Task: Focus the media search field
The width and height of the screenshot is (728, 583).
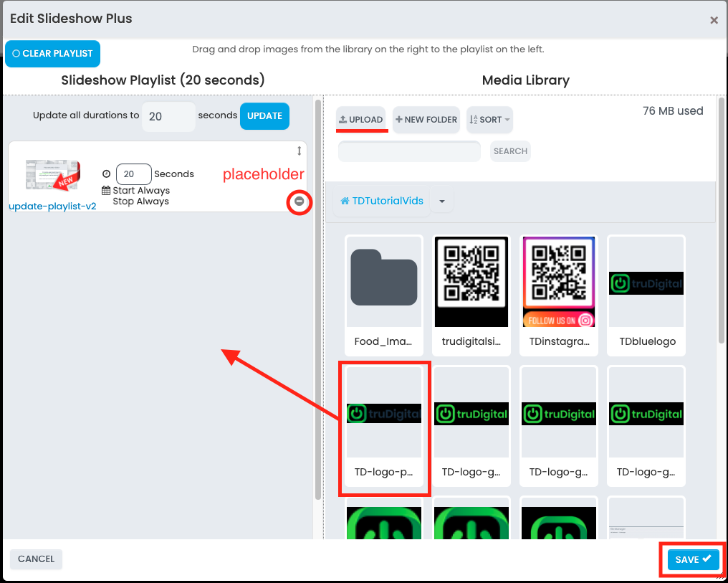Action: click(409, 151)
